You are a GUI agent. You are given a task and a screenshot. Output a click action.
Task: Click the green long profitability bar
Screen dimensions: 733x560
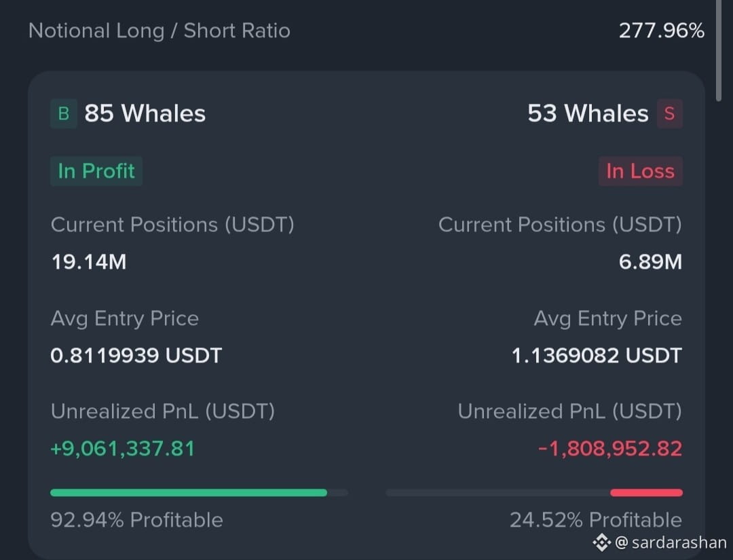189,493
